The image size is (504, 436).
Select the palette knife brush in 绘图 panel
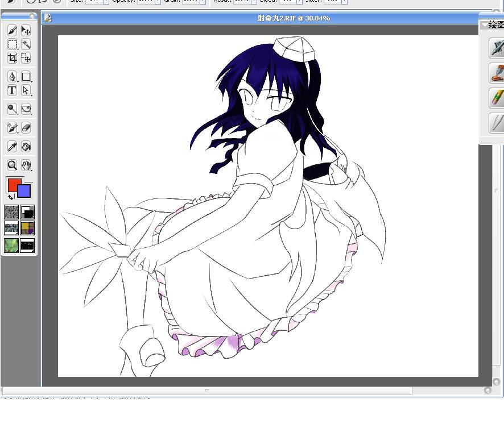(x=497, y=73)
